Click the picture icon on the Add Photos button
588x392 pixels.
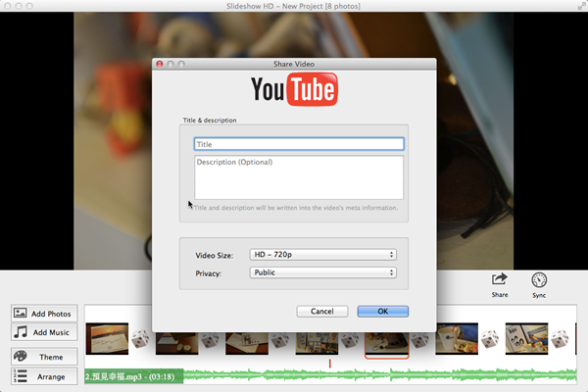21,313
